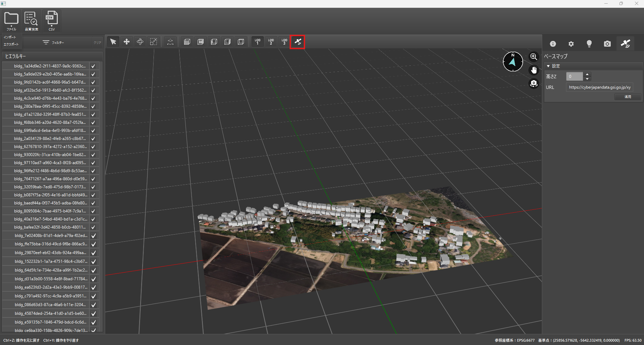
Task: Open the lighting tab with bulb icon
Action: tap(589, 44)
